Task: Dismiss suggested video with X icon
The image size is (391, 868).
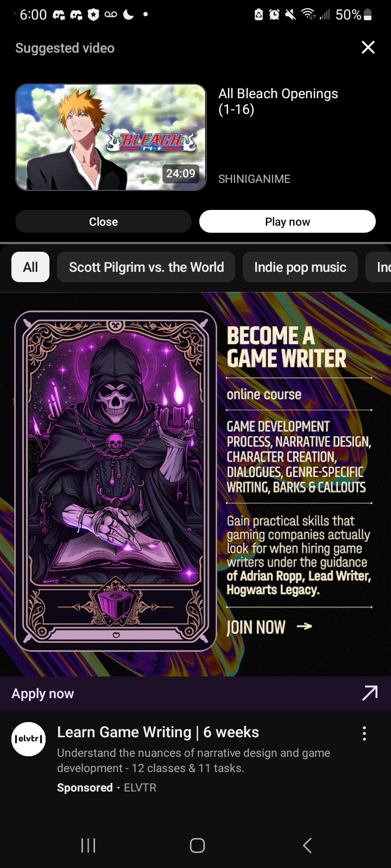Action: click(x=368, y=48)
